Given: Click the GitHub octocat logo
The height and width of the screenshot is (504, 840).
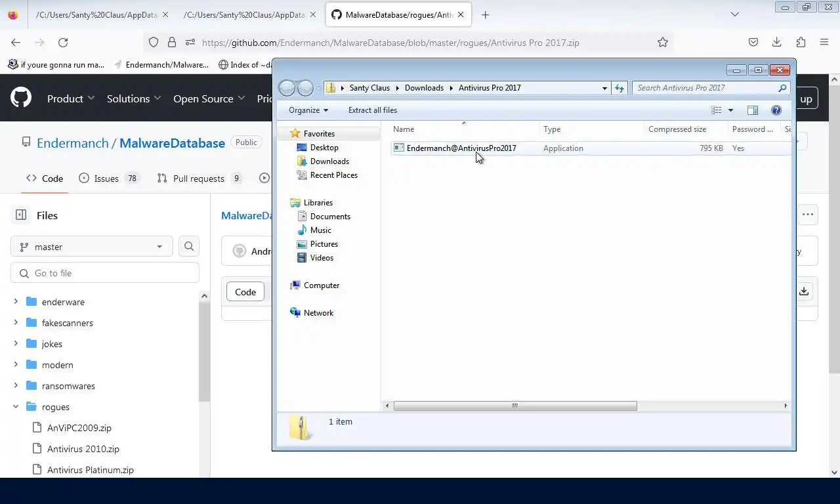Looking at the screenshot, I should [x=21, y=98].
